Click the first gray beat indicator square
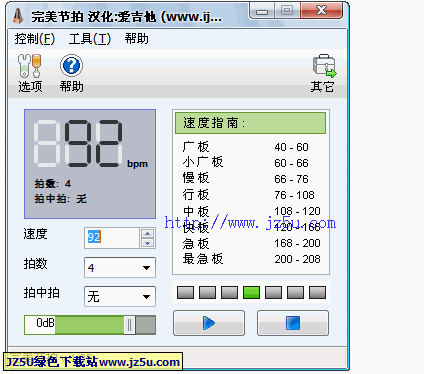The height and width of the screenshot is (374, 424). click(185, 292)
